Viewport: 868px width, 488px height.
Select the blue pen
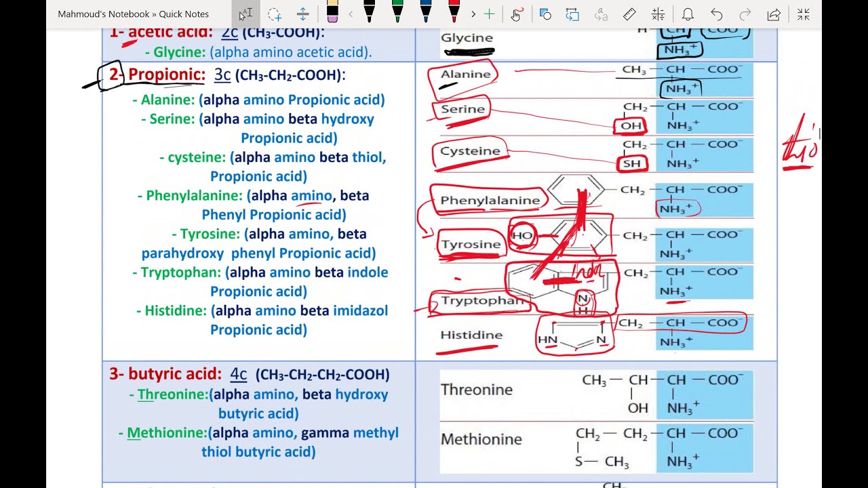click(426, 12)
